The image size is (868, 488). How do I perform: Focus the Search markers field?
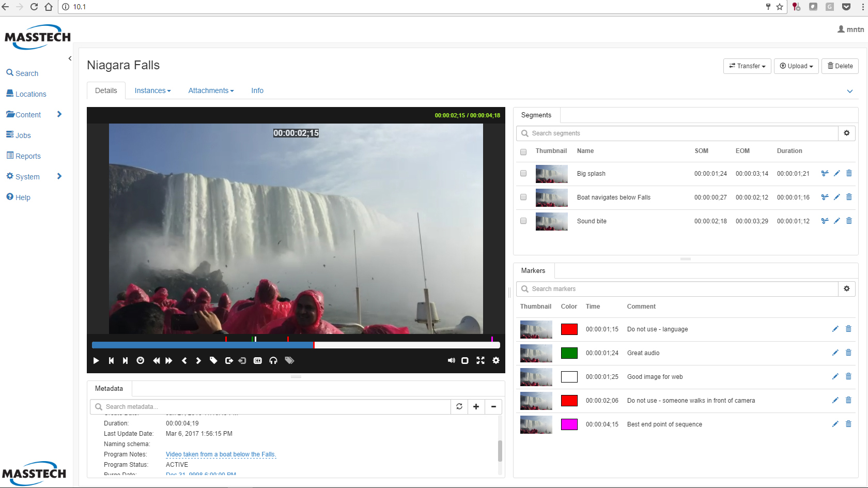pyautogui.click(x=677, y=289)
